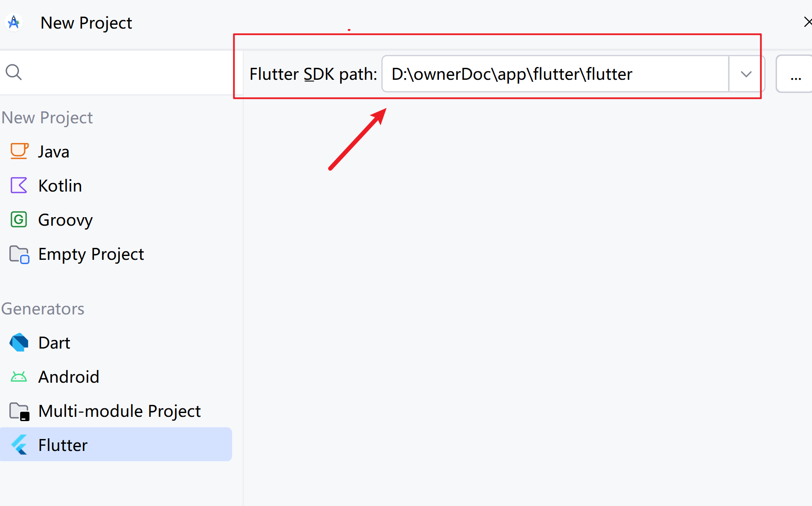Click the Android robot icon
The image size is (812, 506).
[x=19, y=377]
